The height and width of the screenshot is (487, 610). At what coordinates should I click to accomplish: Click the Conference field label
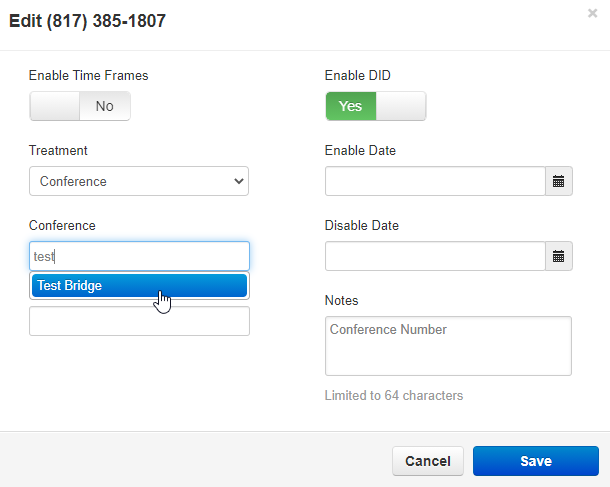point(62,226)
